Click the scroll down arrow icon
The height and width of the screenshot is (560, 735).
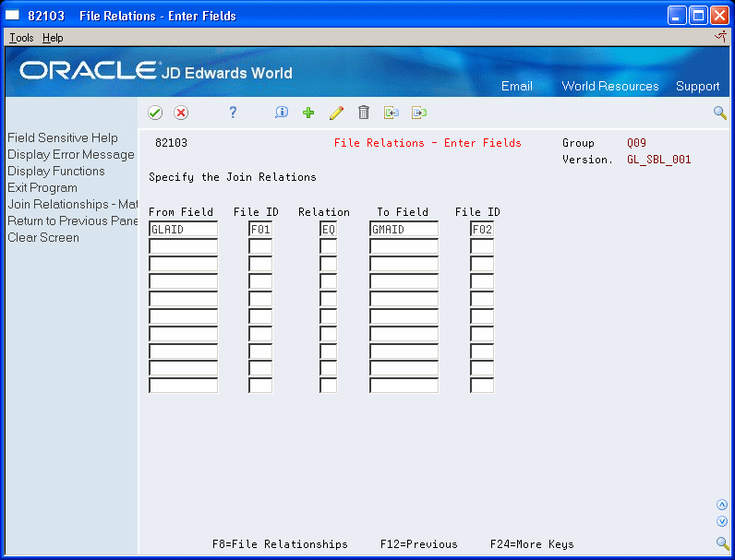click(x=722, y=521)
